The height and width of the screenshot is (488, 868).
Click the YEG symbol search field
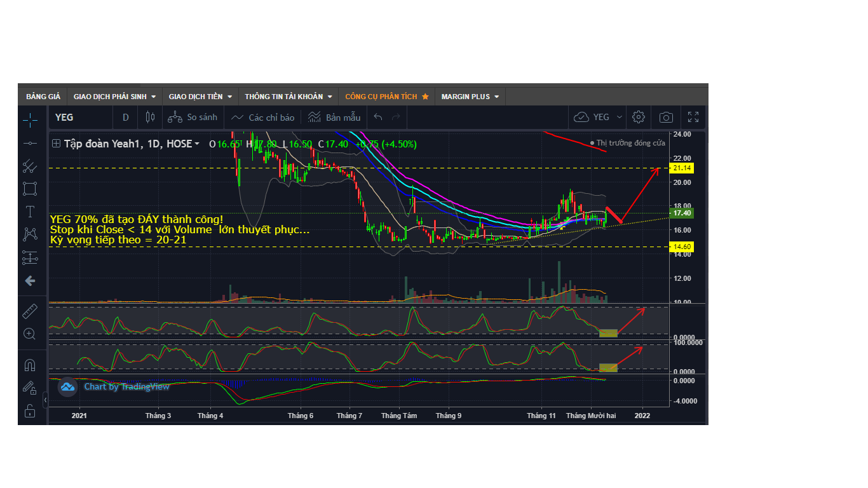click(81, 117)
